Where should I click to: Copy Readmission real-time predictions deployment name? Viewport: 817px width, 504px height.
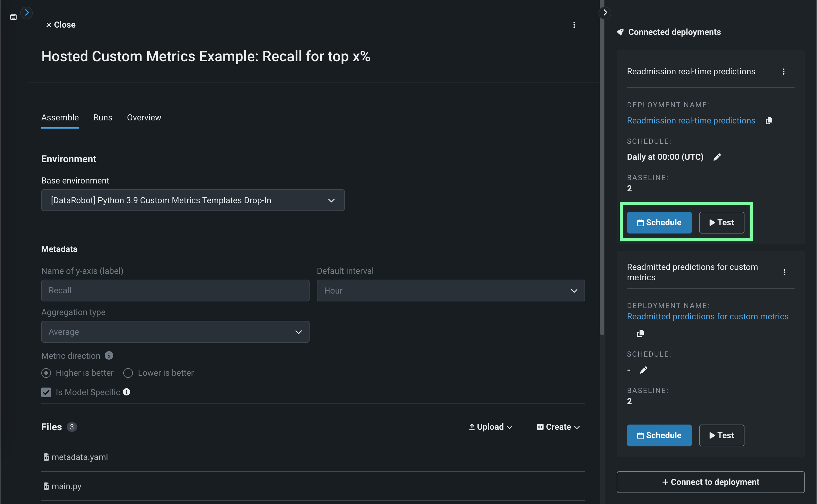click(x=769, y=121)
